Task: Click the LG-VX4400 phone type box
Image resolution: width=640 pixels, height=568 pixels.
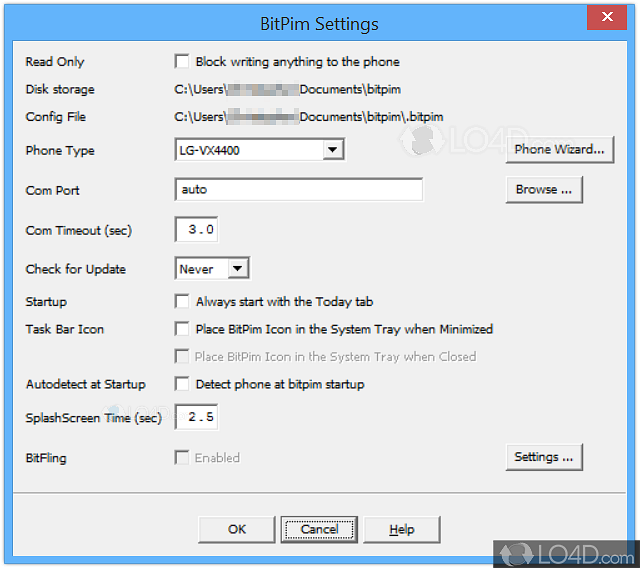Action: (x=248, y=150)
